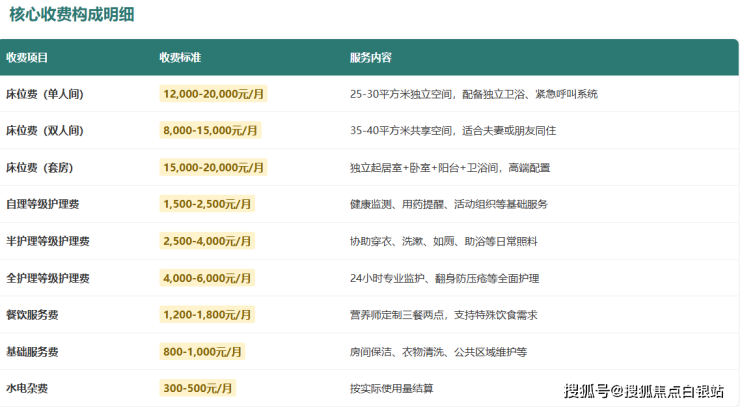The width and height of the screenshot is (740, 407).
Task: Click the 1,500-2,500元/月 price badge
Action: [x=207, y=204]
